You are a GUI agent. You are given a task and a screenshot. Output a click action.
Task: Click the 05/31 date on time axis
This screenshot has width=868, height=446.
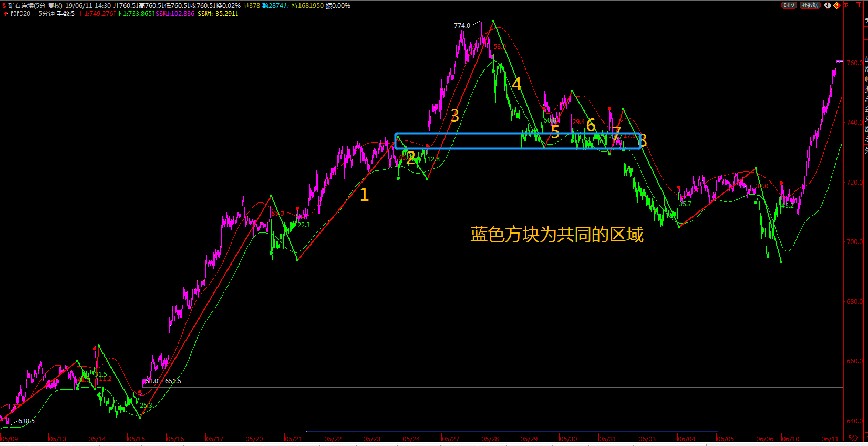point(608,439)
